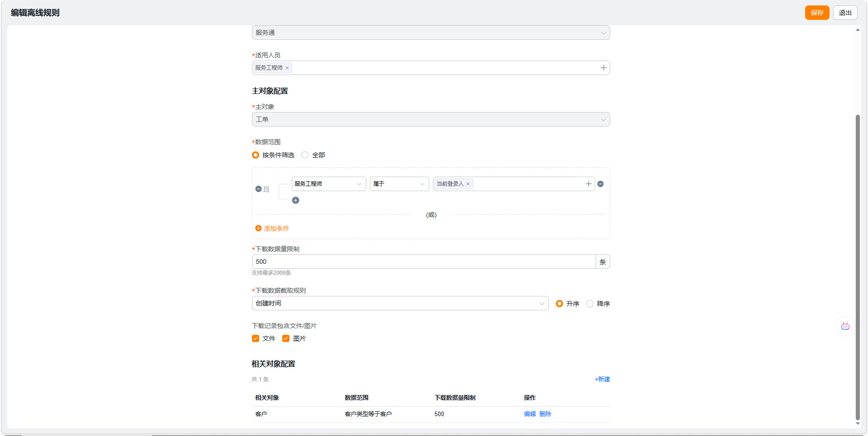868x436 pixels.
Task: Click the plus icon in 适用人员 field
Action: tap(603, 68)
